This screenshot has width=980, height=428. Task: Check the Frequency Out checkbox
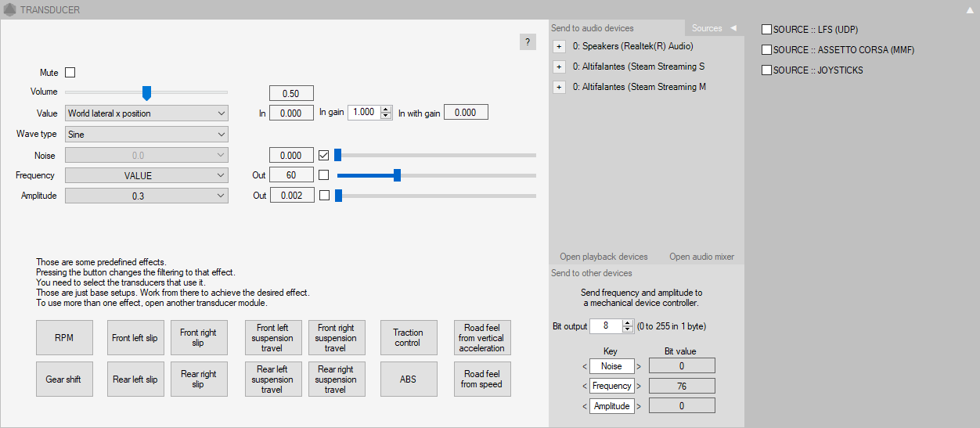point(324,175)
